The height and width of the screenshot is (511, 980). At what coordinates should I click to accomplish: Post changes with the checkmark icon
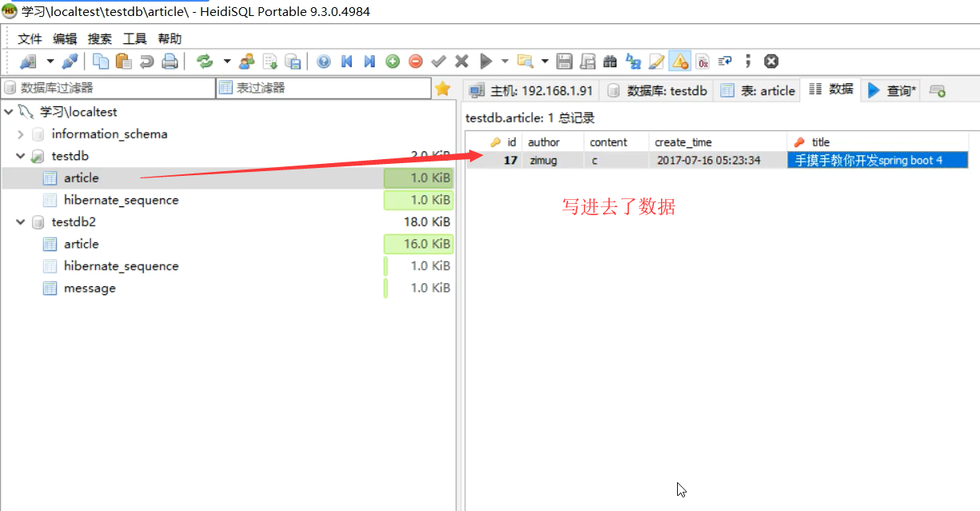tap(438, 62)
